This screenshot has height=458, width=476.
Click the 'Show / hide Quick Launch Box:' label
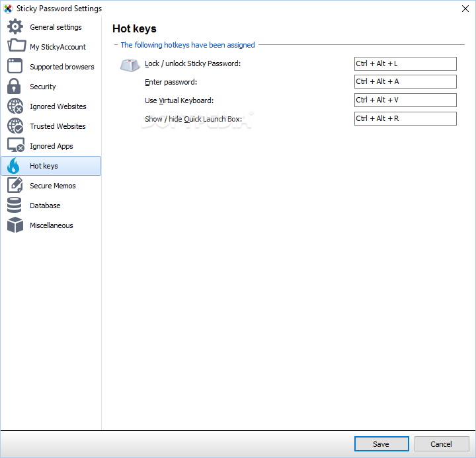point(193,119)
